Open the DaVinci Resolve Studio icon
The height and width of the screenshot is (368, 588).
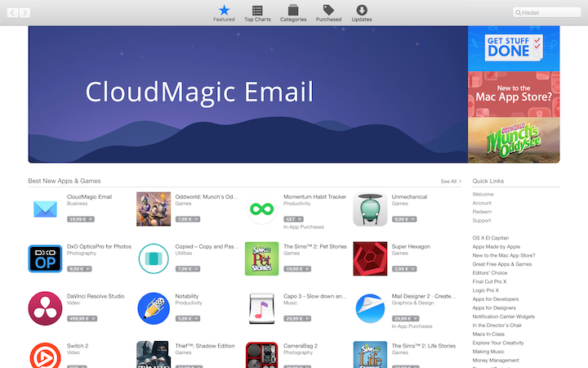[x=45, y=308]
